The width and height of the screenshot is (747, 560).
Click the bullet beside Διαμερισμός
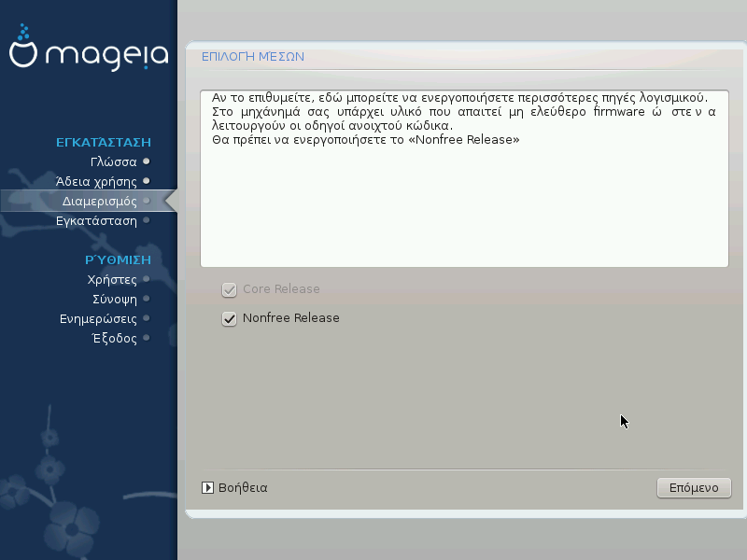[147, 201]
